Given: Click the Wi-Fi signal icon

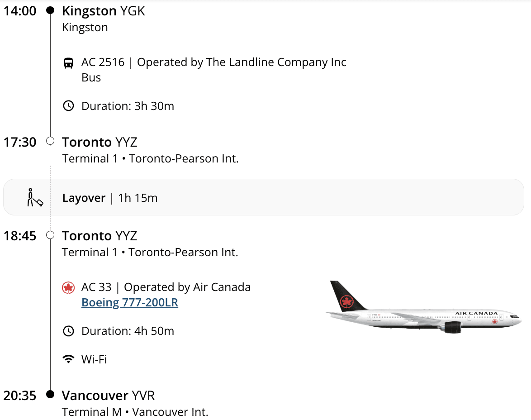Looking at the screenshot, I should pyautogui.click(x=68, y=359).
